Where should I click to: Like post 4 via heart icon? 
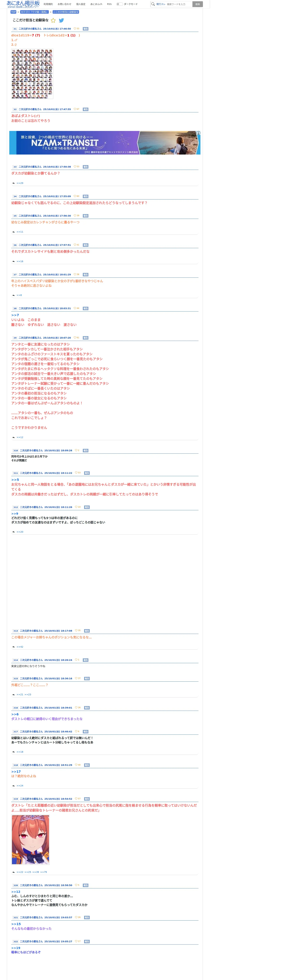pyautogui.click(x=75, y=196)
